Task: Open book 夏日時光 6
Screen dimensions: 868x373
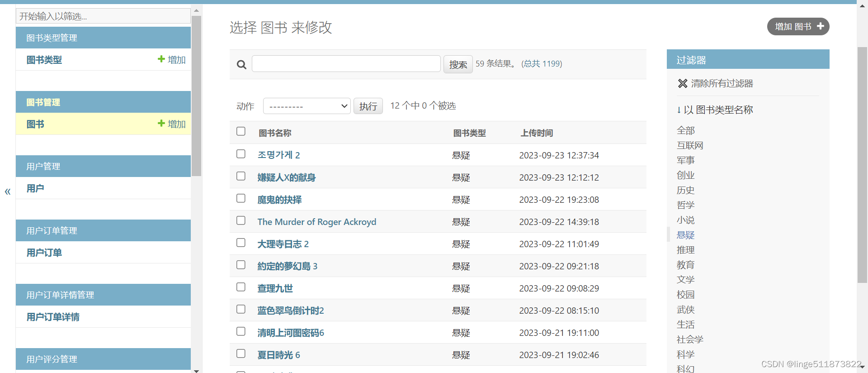Action: pos(278,355)
